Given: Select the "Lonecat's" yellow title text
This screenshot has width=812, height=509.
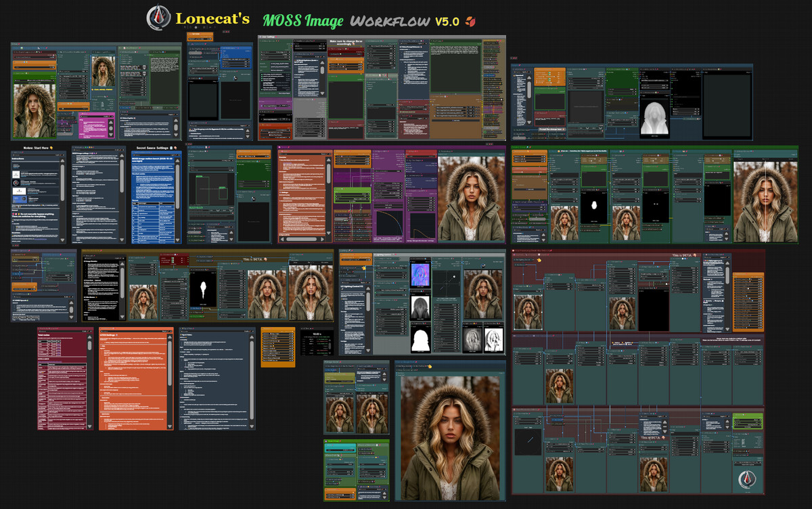Looking at the screenshot, I should [x=212, y=19].
